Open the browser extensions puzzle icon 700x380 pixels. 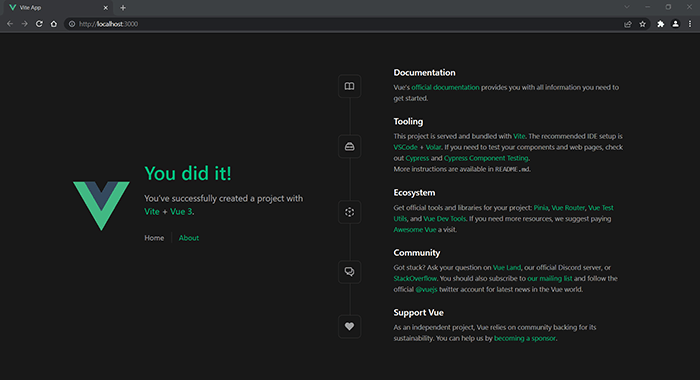(x=661, y=24)
